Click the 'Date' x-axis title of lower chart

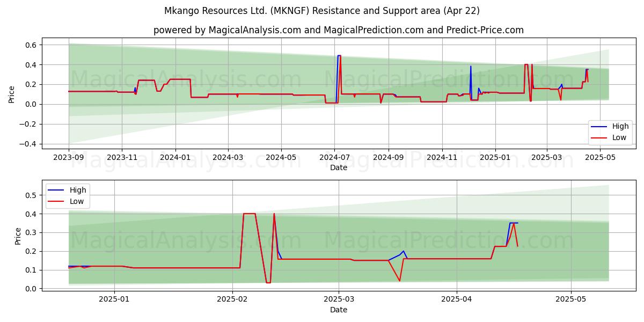tap(338, 310)
